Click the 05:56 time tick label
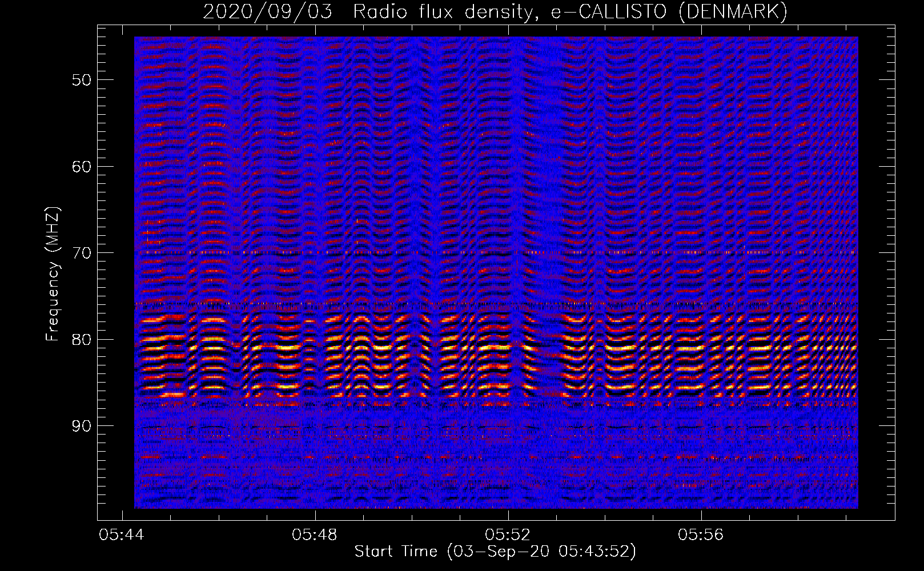The width and height of the screenshot is (924, 571). (x=701, y=535)
